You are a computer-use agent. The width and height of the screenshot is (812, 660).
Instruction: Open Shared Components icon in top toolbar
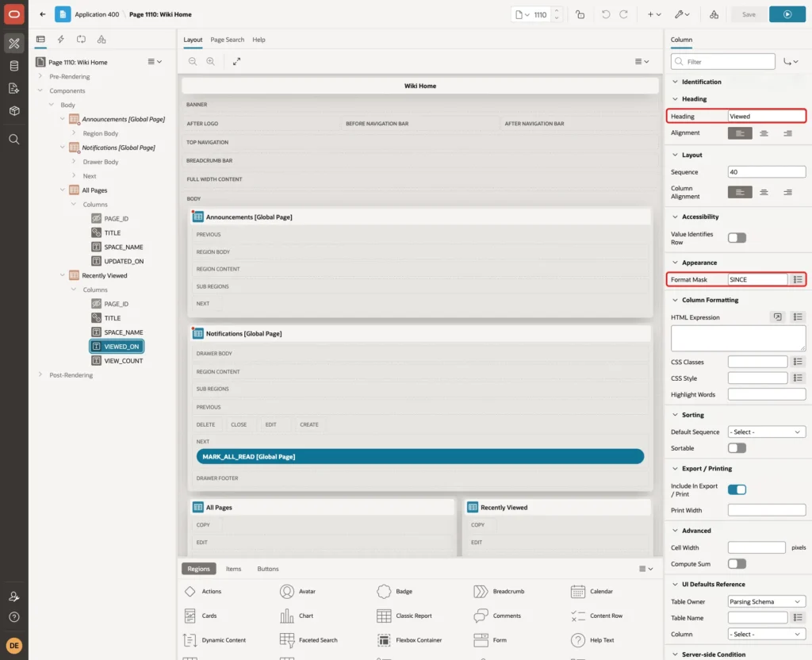[x=714, y=14]
